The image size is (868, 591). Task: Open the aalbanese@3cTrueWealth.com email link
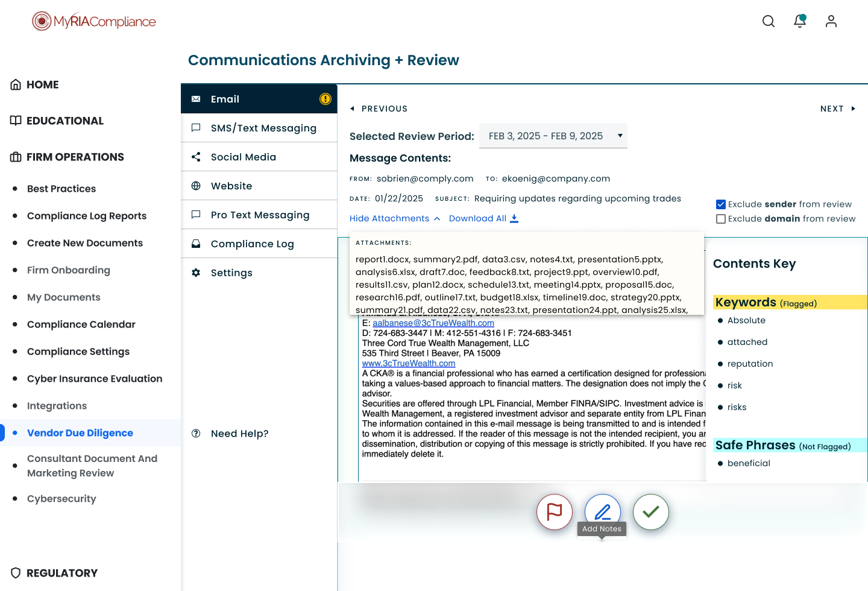point(433,323)
